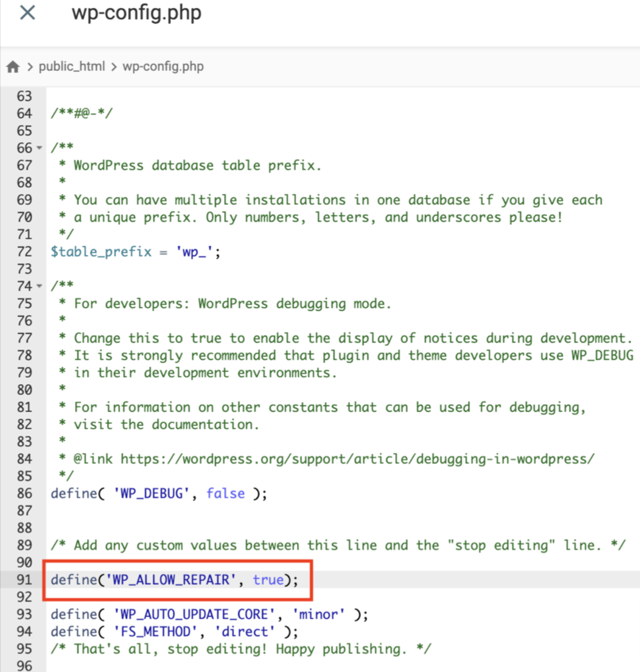Collapse the comment block at line 66
This screenshot has width=640, height=672.
click(39, 148)
